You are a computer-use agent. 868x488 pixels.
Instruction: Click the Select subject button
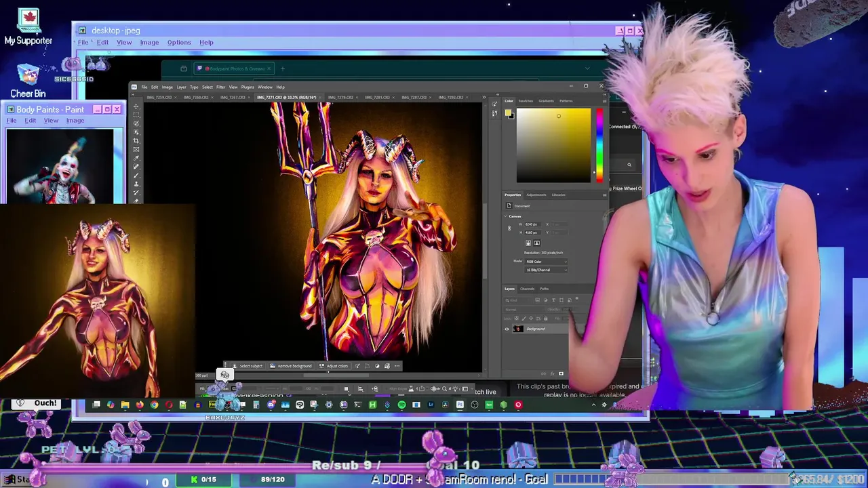pos(247,366)
